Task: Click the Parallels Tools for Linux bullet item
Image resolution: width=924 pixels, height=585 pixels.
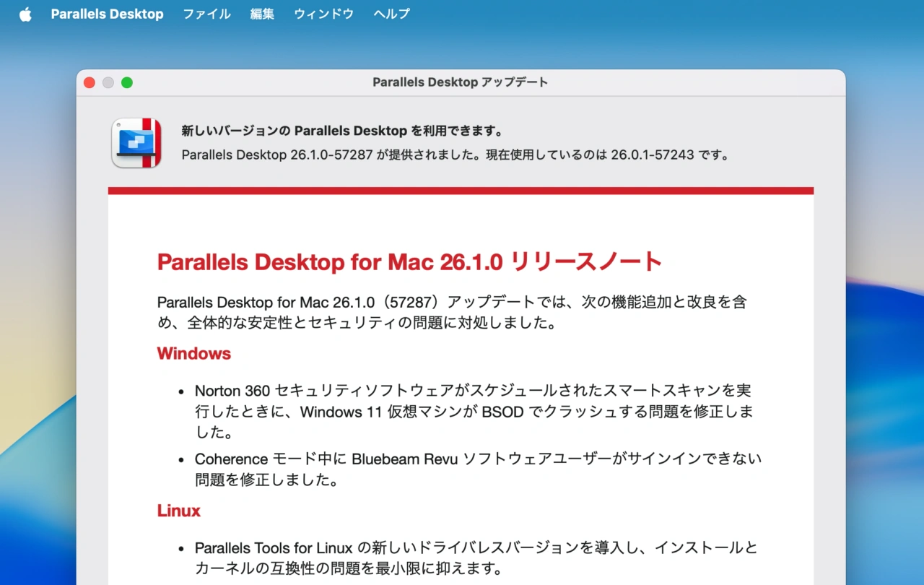Action: (x=476, y=558)
